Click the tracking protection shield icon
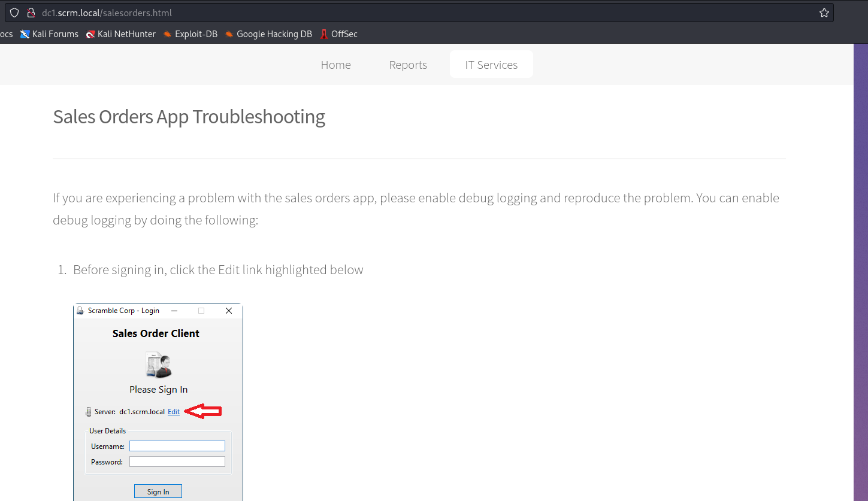 pos(14,12)
